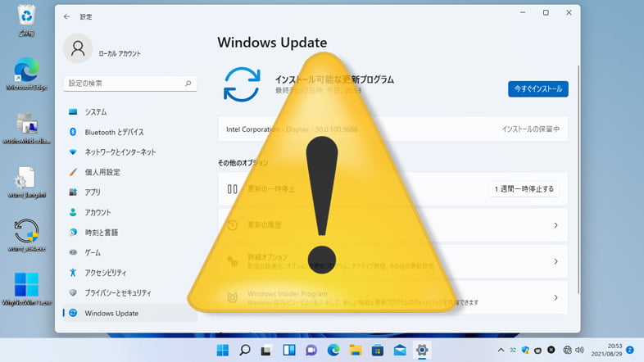Select the wumt_x64.exe desktop icon
Screen dimensions: 644x362
(27, 236)
